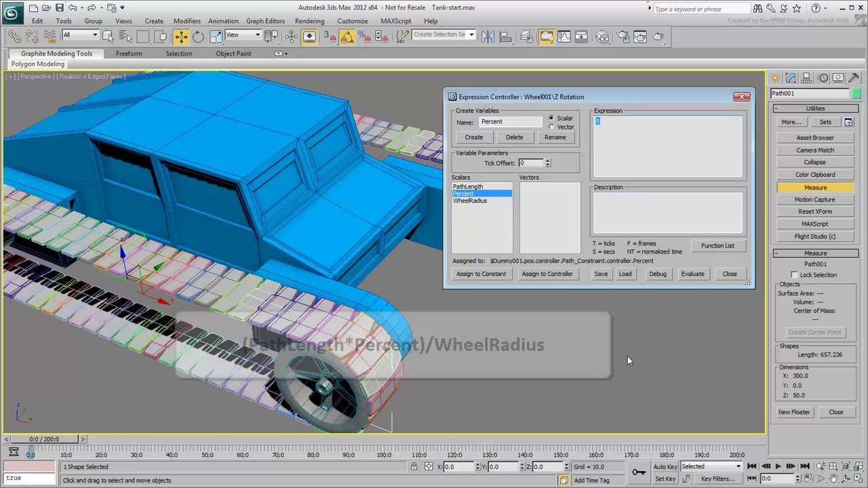
Task: Switch to the Utilities hammer icon
Action: [x=854, y=78]
